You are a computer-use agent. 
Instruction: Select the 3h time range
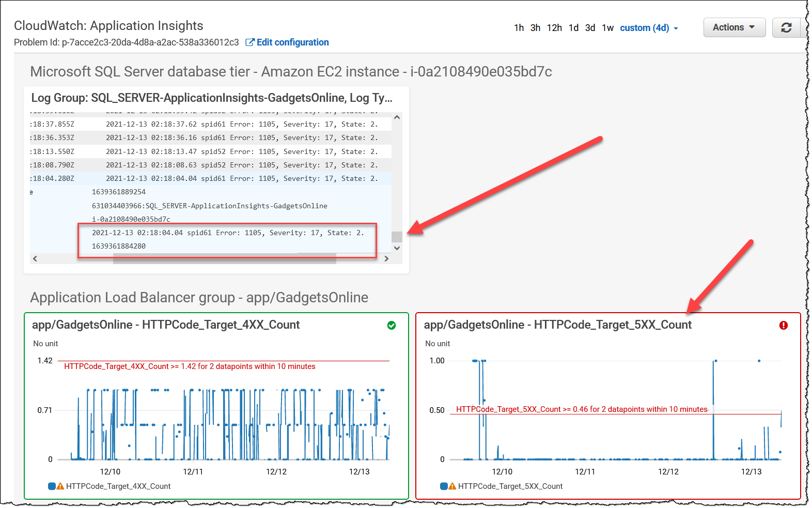point(535,28)
